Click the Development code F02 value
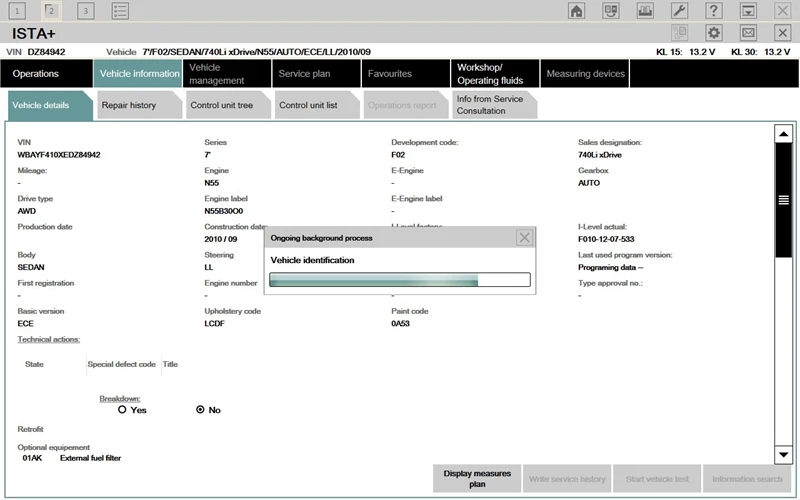Viewport: 800px width, 500px height. pos(398,155)
